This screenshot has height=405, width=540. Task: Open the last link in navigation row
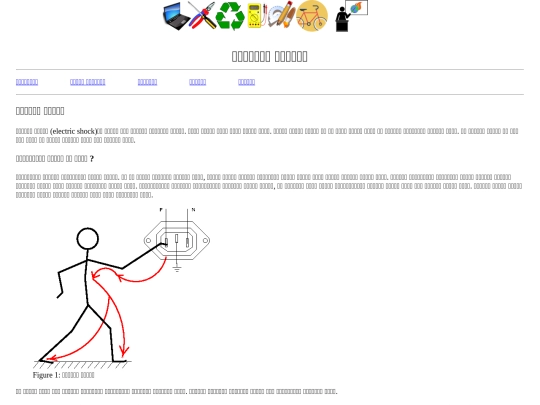pyautogui.click(x=246, y=82)
